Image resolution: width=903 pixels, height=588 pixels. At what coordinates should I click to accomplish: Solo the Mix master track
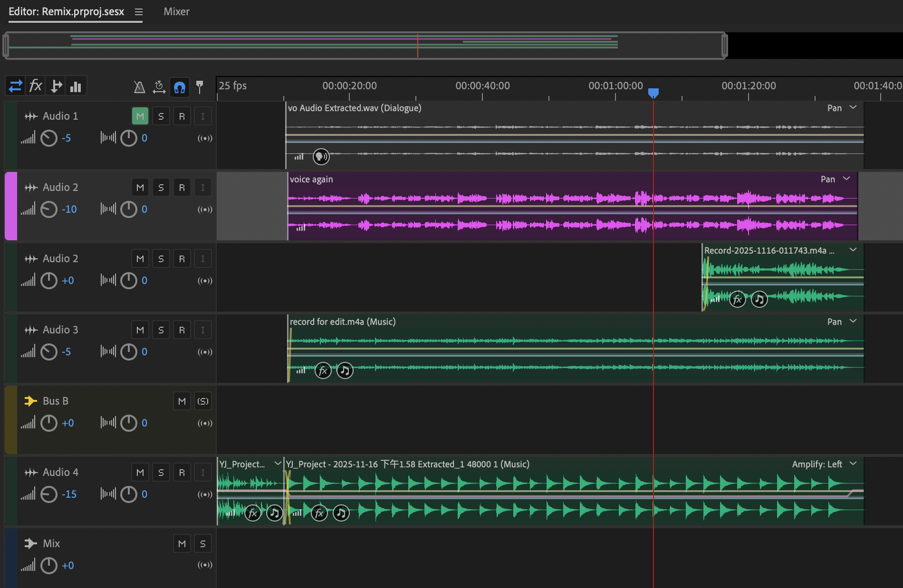point(203,544)
